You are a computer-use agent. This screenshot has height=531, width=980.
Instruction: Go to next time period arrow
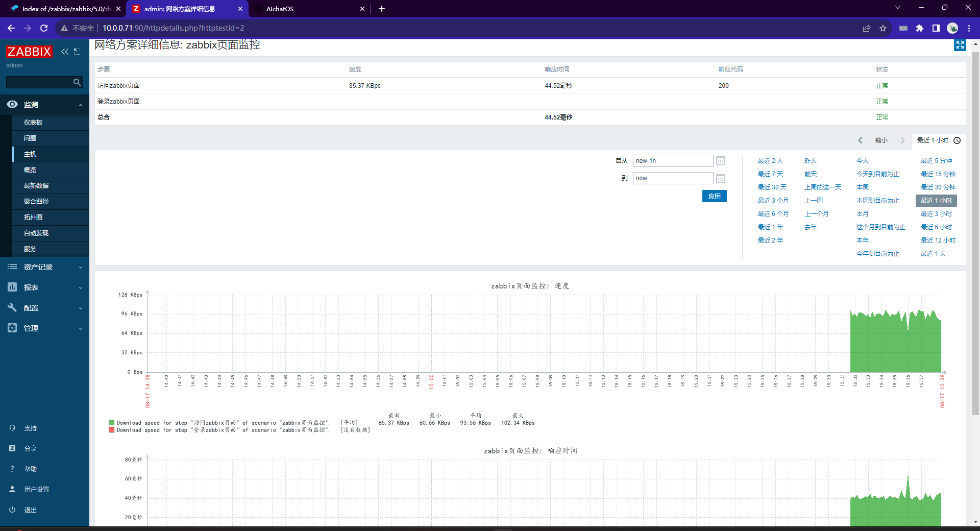tap(902, 140)
